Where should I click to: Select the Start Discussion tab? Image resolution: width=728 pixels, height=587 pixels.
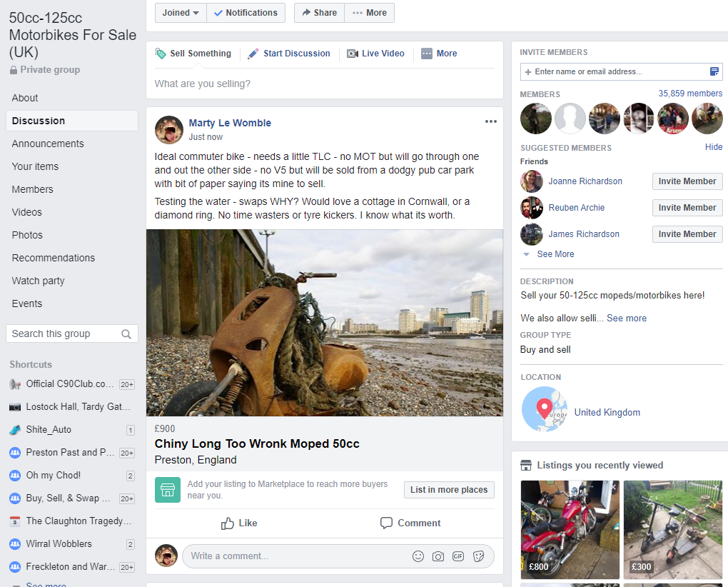(289, 54)
